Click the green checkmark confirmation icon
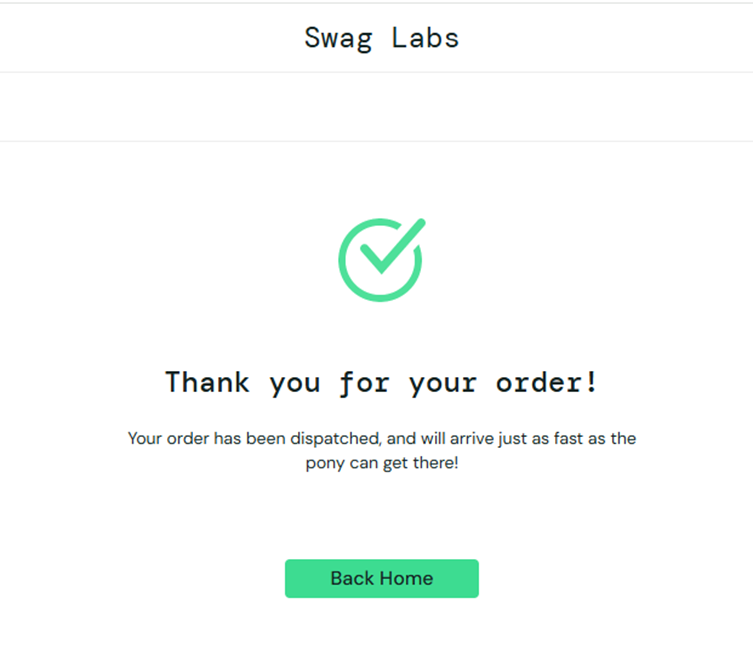 (381, 260)
